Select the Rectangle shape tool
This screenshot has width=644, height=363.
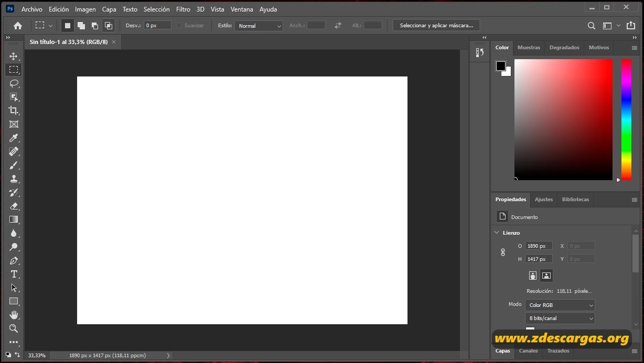14,301
